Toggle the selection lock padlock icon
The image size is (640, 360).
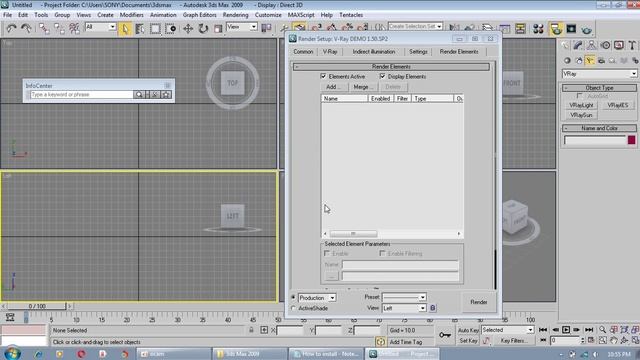click(251, 330)
